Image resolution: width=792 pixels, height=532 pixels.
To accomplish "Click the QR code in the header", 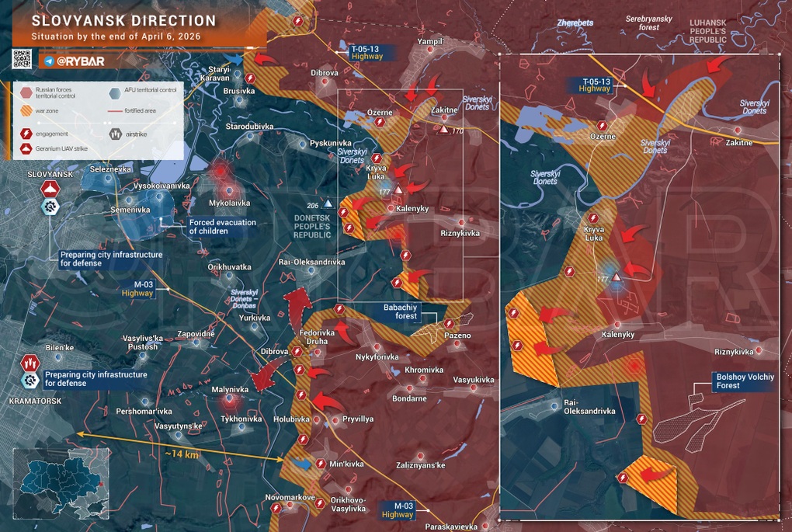I will [22, 59].
